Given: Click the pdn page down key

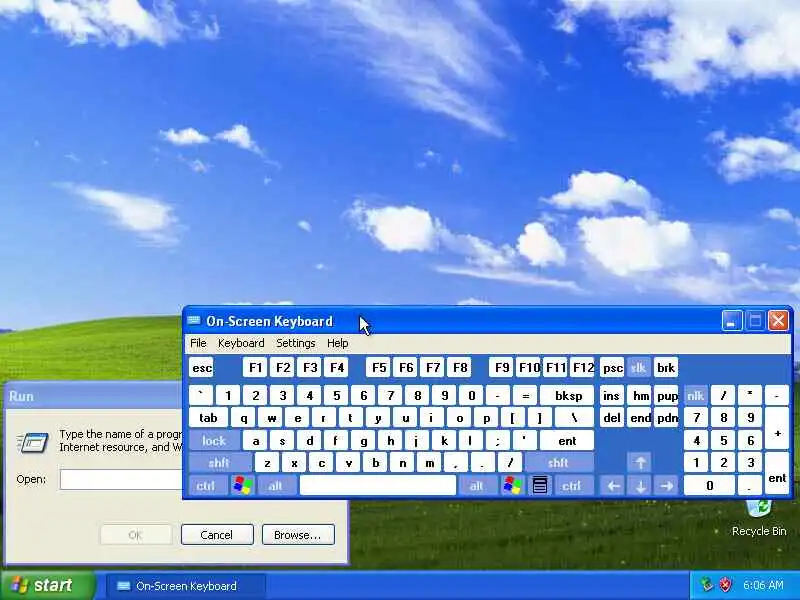Looking at the screenshot, I should [x=667, y=418].
